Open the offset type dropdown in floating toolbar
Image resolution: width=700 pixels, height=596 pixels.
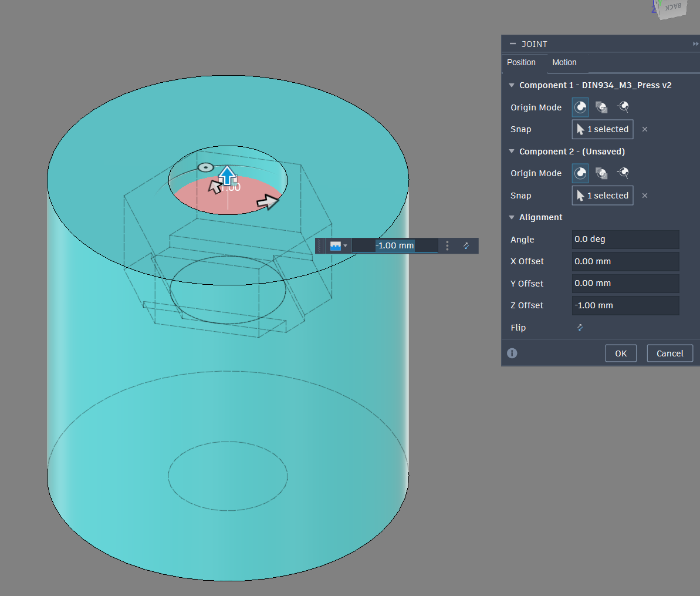pyautogui.click(x=339, y=246)
